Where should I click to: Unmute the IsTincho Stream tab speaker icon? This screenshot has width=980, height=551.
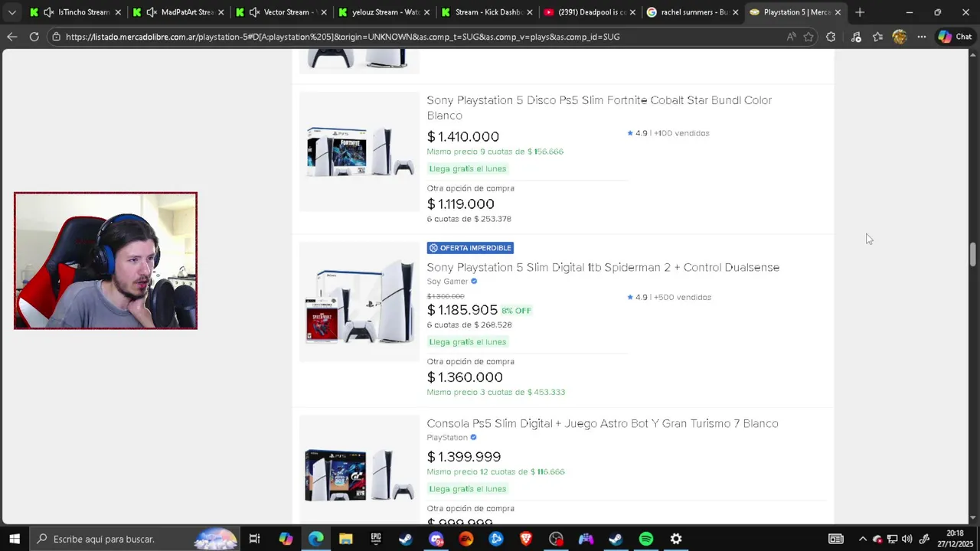point(48,12)
